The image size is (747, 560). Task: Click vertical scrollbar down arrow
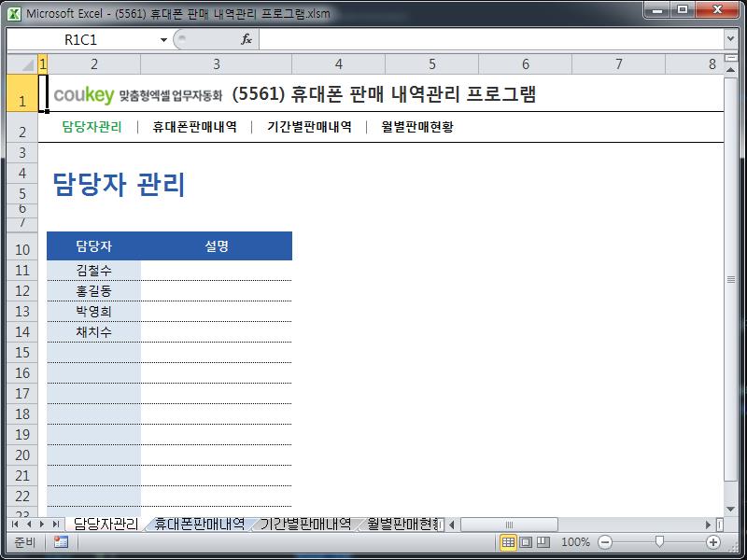click(x=731, y=510)
